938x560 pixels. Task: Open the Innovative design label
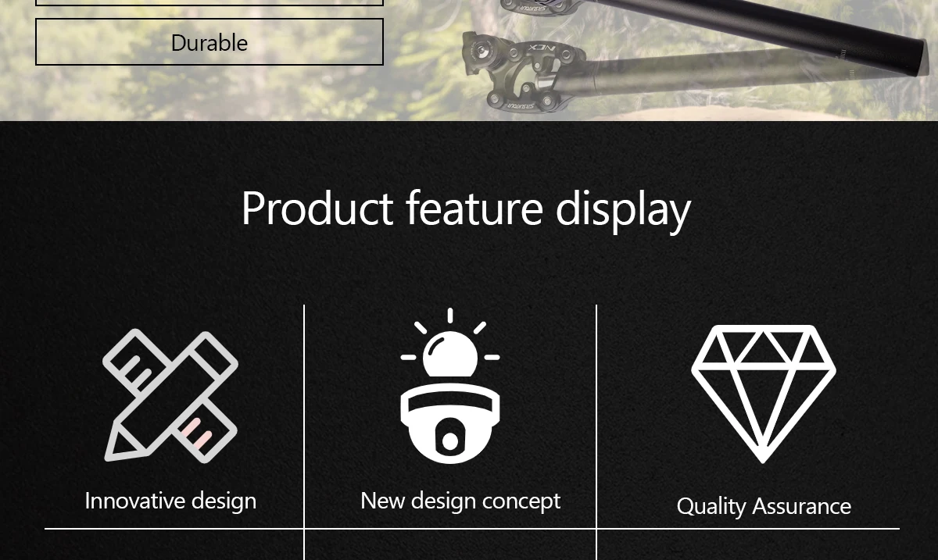[x=170, y=501]
